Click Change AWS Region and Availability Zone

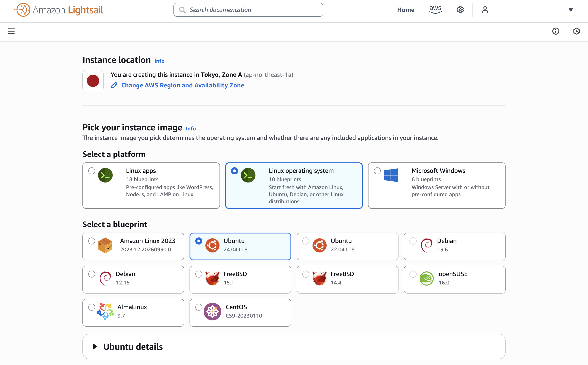(x=182, y=85)
